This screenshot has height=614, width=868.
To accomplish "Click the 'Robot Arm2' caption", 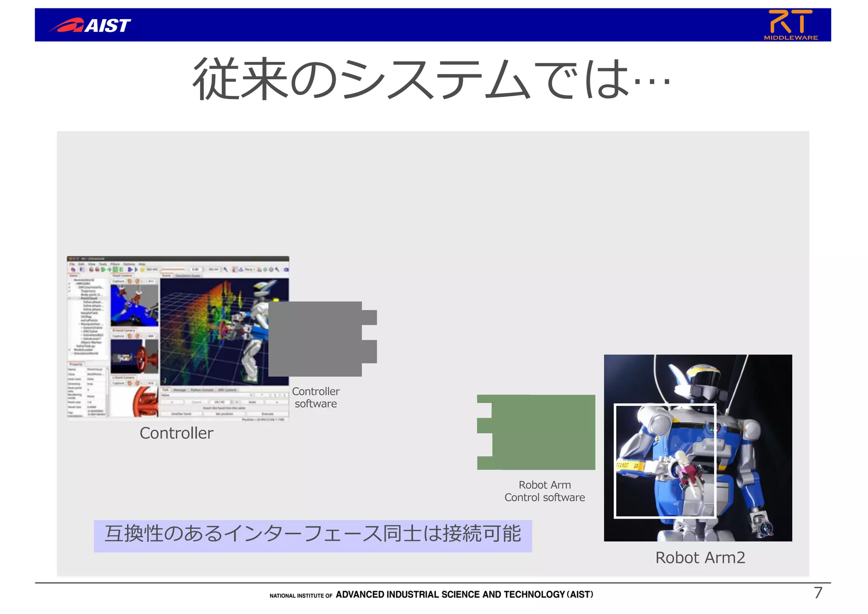I will (700, 558).
